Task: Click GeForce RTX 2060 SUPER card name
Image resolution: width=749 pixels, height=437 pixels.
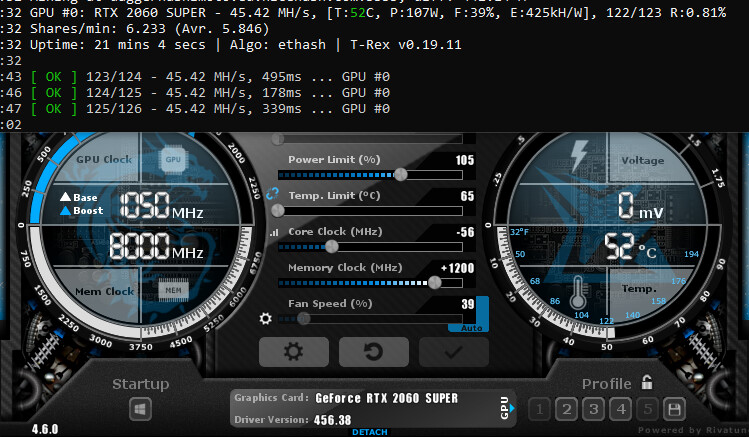Action: pos(386,398)
